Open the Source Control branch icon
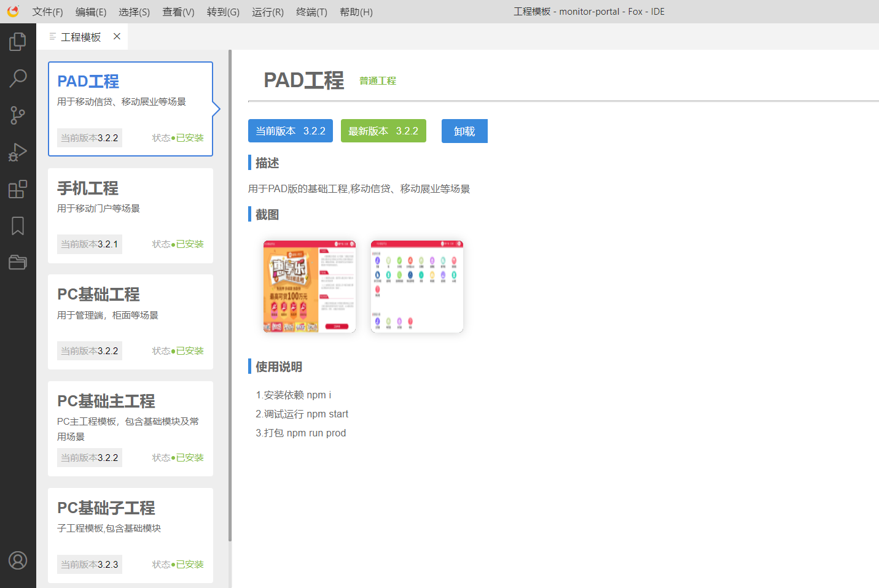The height and width of the screenshot is (588, 879). 18,115
